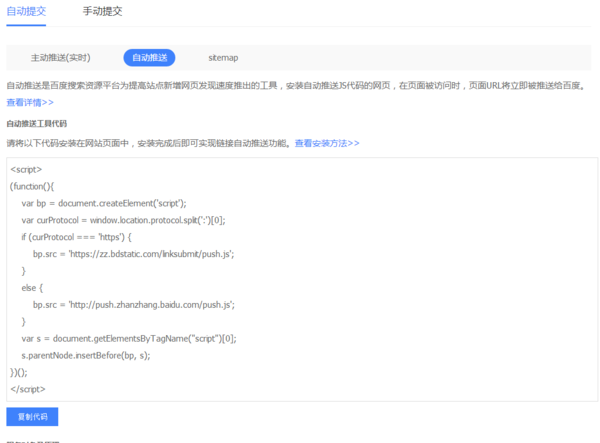The width and height of the screenshot is (600, 443).
Task: Click the if curProtocol === 'https' line
Action: click(x=77, y=237)
